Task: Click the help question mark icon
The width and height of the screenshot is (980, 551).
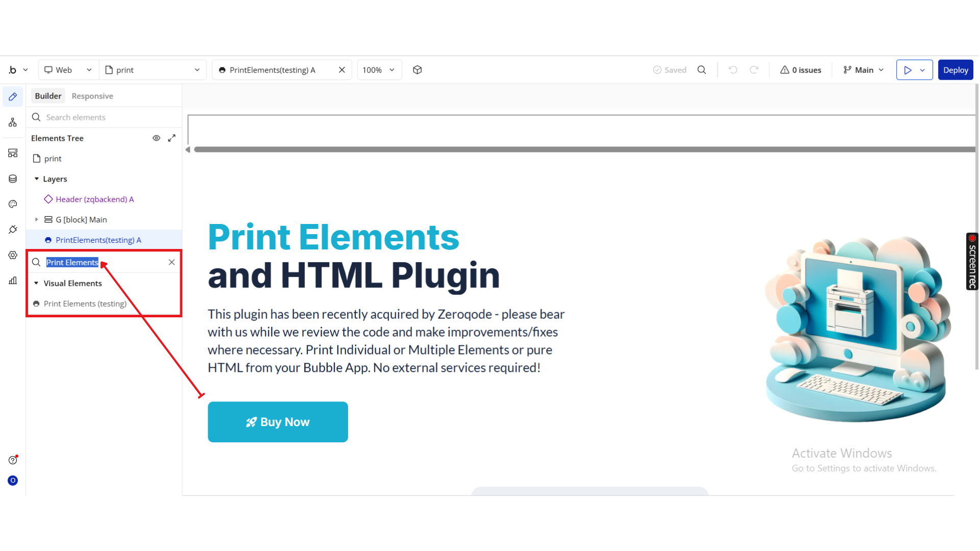Action: click(13, 460)
